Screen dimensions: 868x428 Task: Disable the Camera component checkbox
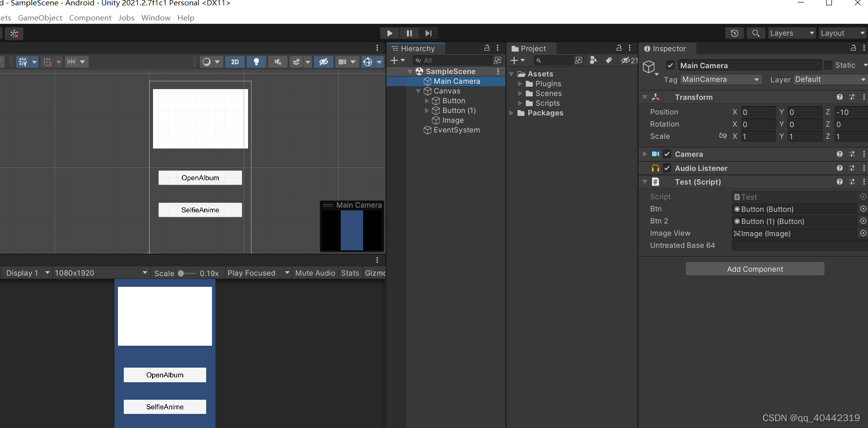click(667, 154)
